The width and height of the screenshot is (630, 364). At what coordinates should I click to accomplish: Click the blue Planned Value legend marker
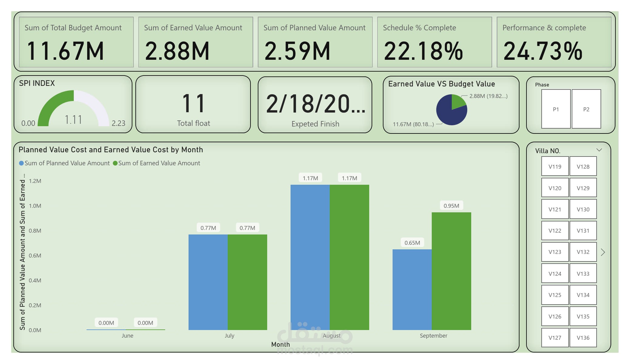[21, 163]
